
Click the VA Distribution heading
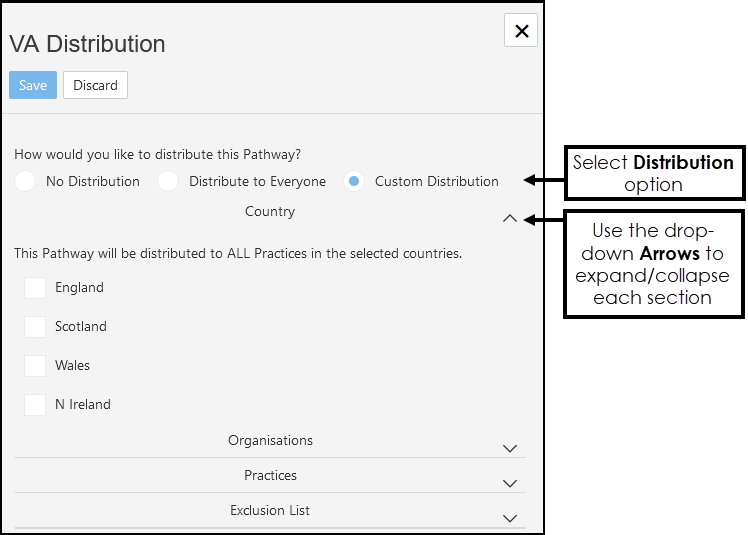88,44
